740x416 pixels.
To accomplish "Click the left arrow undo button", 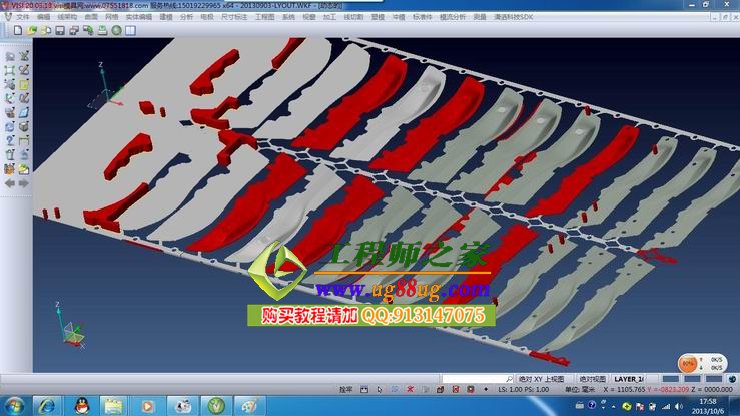I will [10, 183].
